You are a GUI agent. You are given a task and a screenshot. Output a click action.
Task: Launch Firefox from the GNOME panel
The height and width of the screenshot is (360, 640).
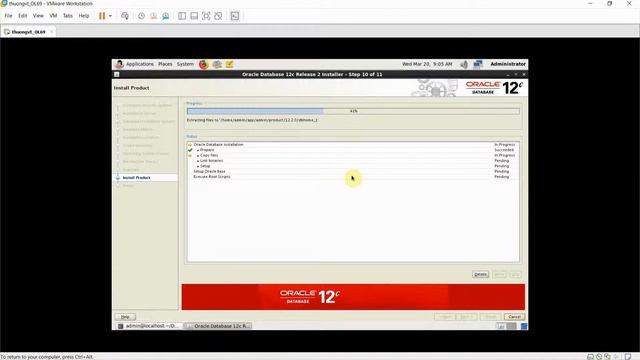point(203,64)
